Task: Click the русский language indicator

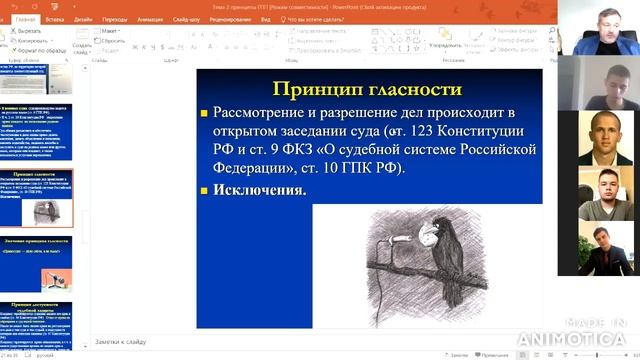Action: (45, 355)
